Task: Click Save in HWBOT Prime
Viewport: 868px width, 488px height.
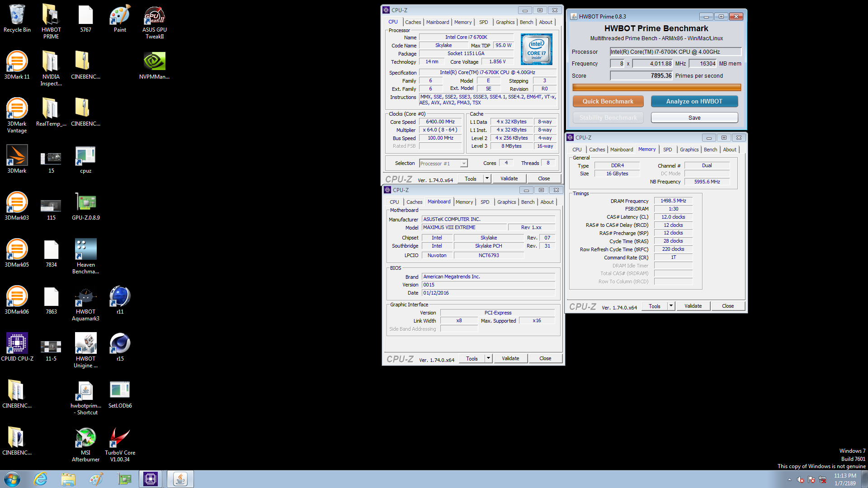Action: point(694,118)
